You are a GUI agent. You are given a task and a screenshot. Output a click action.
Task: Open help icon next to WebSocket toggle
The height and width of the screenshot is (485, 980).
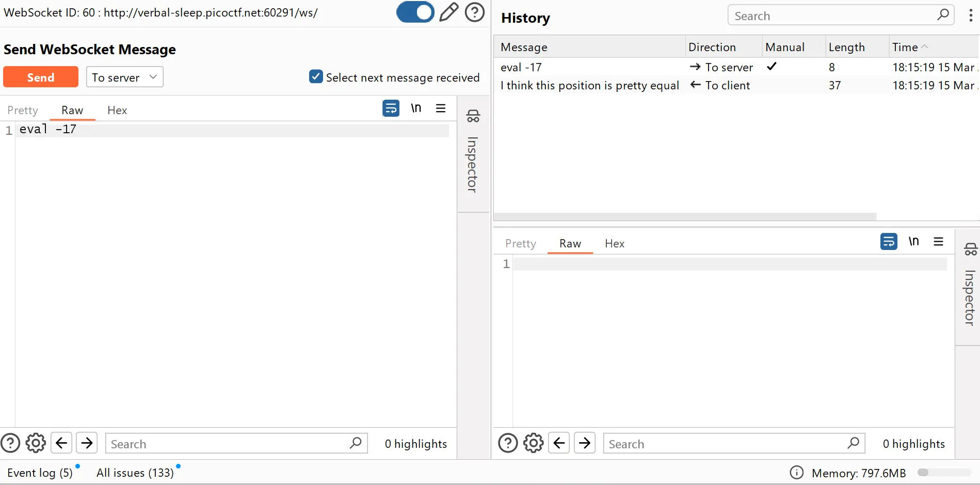[x=474, y=12]
